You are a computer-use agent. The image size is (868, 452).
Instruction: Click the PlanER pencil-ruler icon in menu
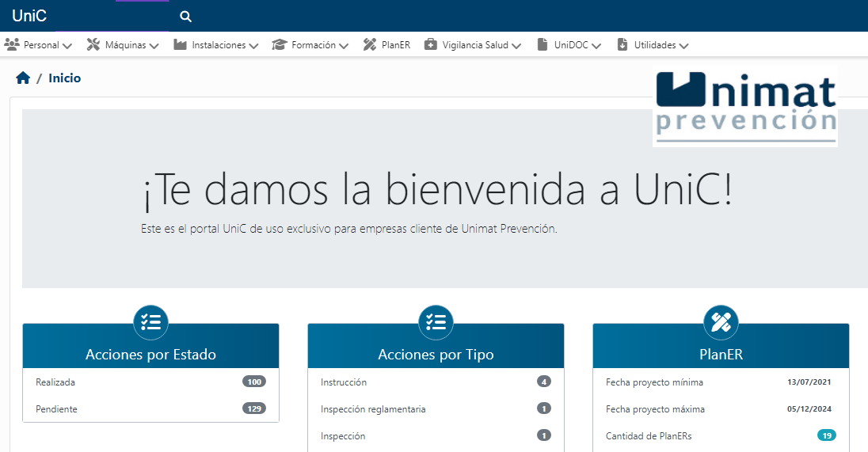[369, 44]
